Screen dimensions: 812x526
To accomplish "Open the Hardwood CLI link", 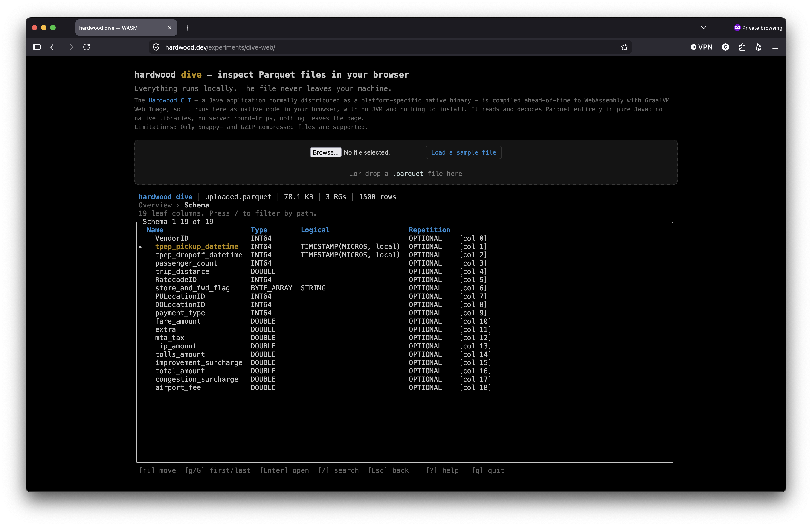I will [x=170, y=100].
